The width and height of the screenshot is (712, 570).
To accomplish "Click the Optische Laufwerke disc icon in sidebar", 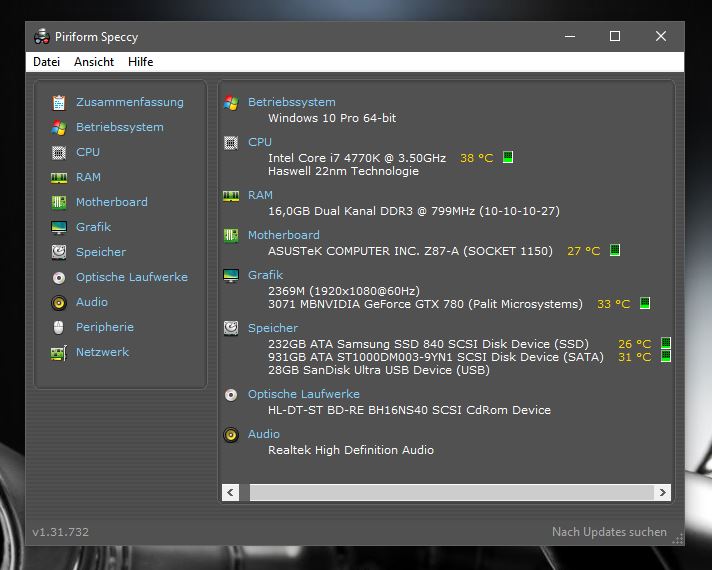I will (x=59, y=278).
